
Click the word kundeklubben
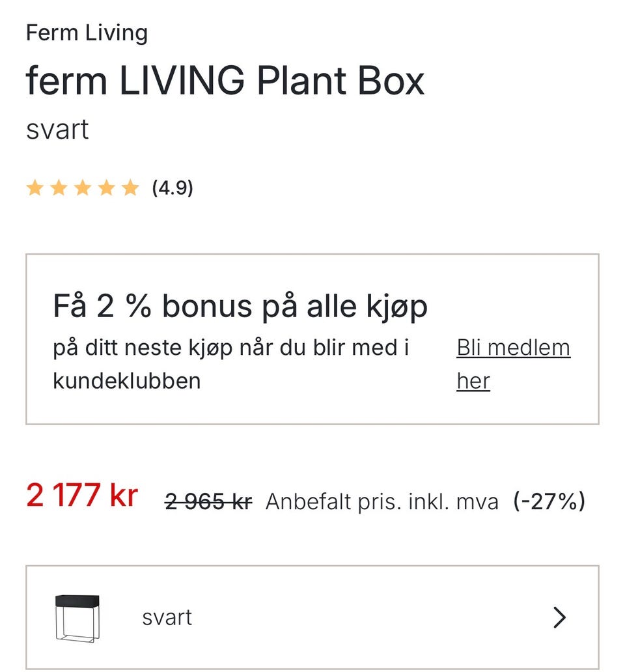click(x=127, y=381)
